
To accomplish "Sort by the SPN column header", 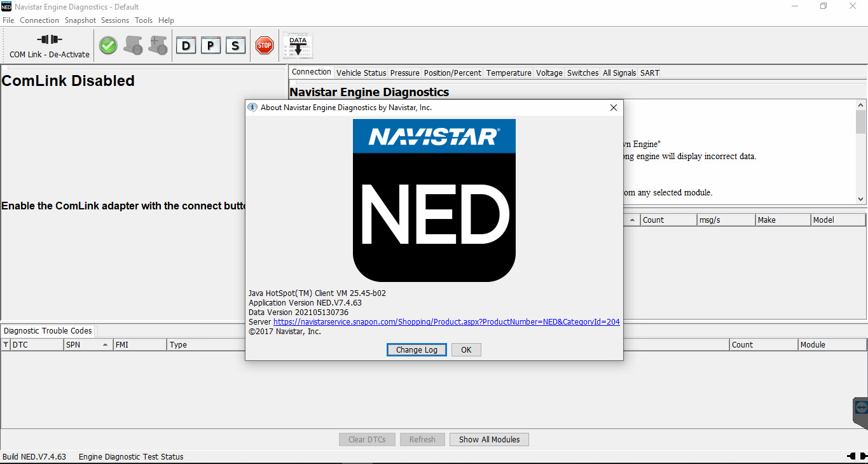I will click(88, 344).
